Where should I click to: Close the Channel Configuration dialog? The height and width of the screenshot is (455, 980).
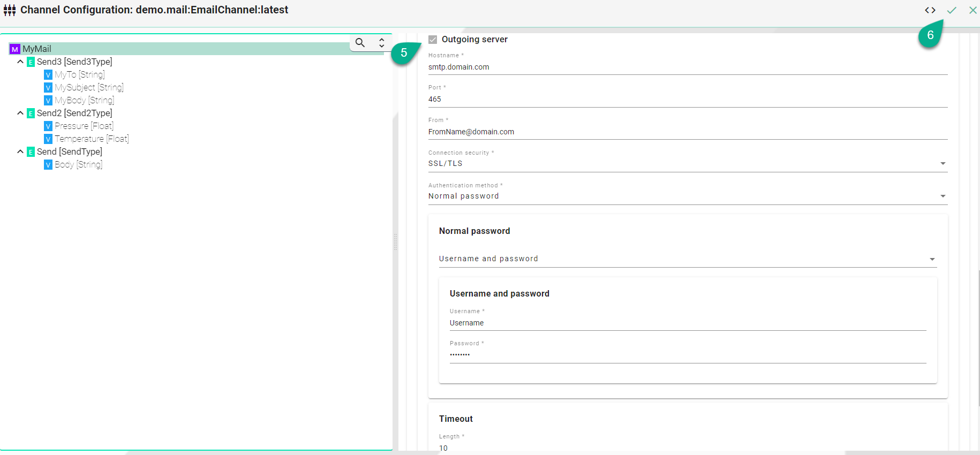coord(973,10)
